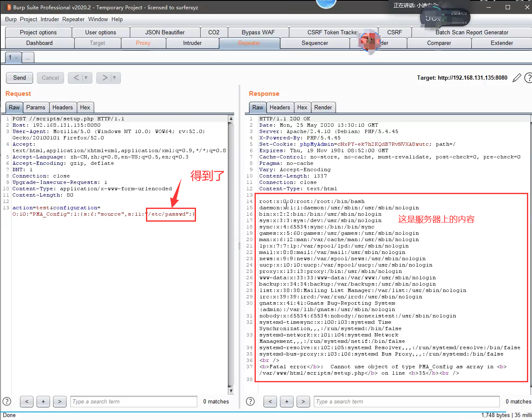Click the Target http://192.168.131.135:8080 label

point(462,78)
